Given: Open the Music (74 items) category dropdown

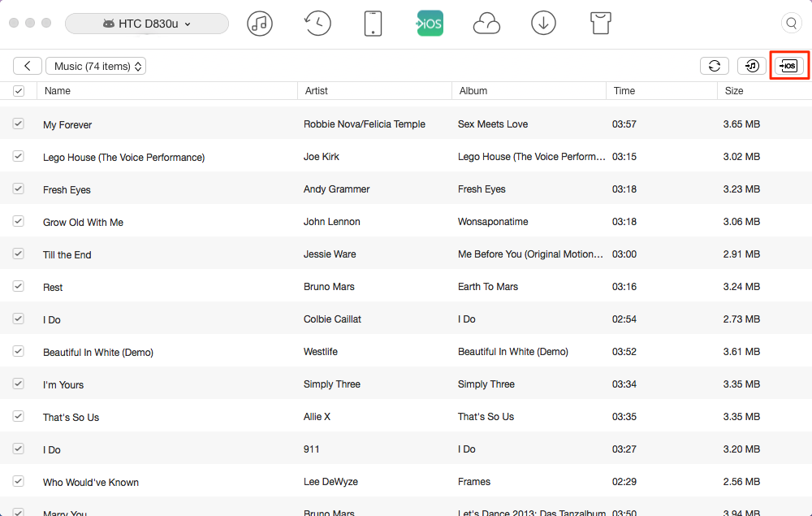Looking at the screenshot, I should pos(96,66).
